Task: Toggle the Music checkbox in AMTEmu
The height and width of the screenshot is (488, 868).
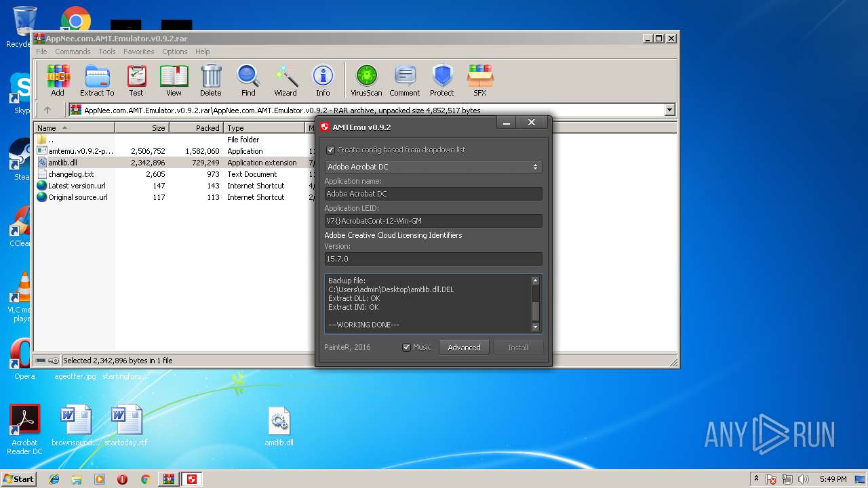Action: coord(407,347)
